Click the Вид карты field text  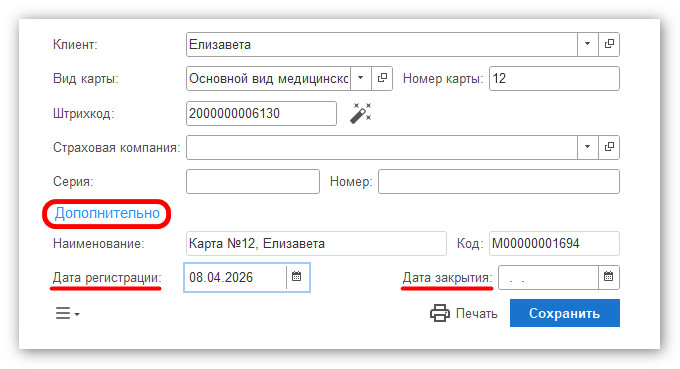[x=268, y=78]
